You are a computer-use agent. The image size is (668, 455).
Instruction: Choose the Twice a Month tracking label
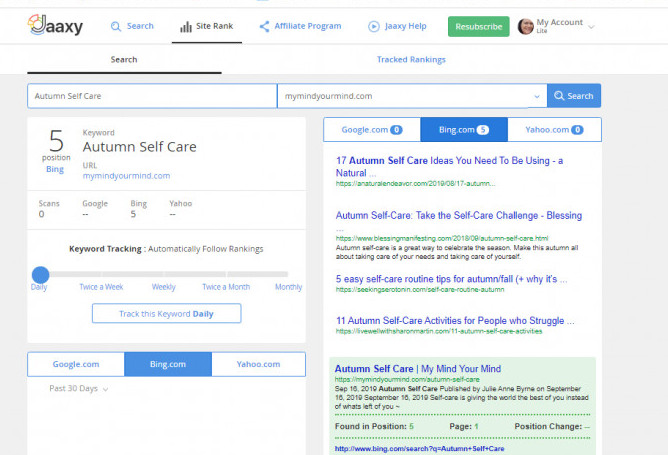(226, 287)
